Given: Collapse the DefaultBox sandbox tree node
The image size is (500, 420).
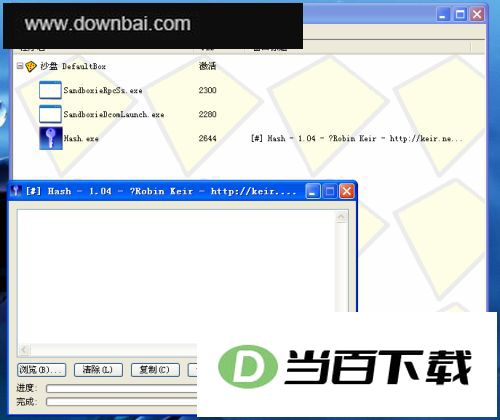Looking at the screenshot, I should tap(20, 66).
